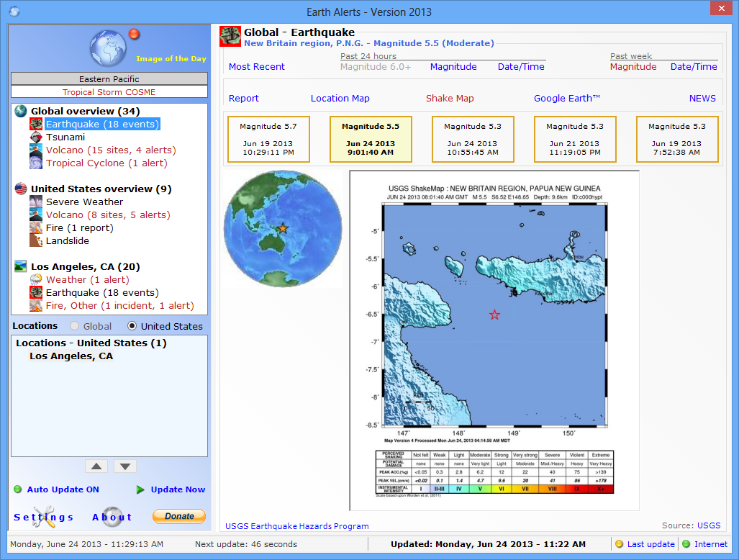Open the Report tab

pos(244,98)
